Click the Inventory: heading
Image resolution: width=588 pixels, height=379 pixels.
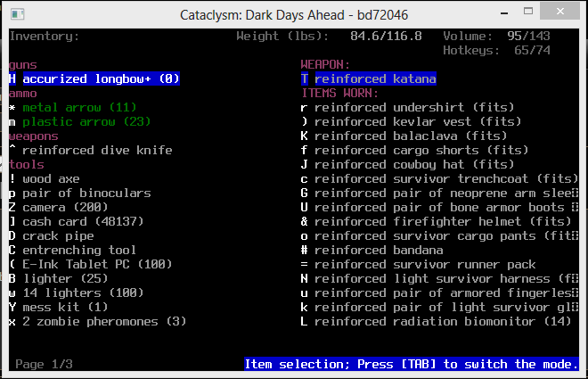45,36
